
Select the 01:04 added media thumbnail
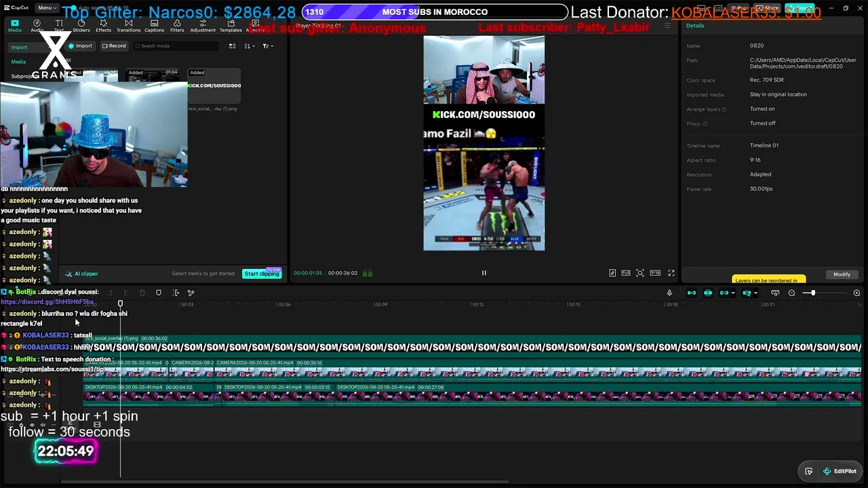point(153,77)
